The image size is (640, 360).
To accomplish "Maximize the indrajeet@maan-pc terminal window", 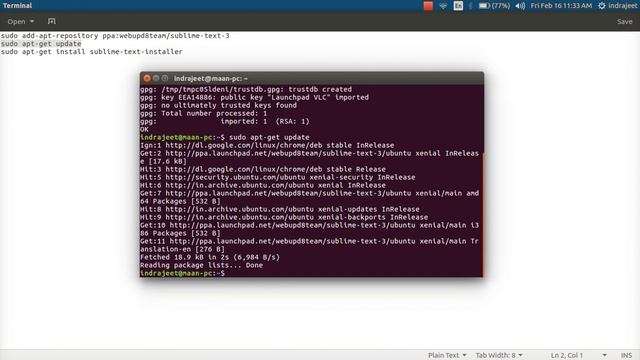I will click(x=164, y=78).
